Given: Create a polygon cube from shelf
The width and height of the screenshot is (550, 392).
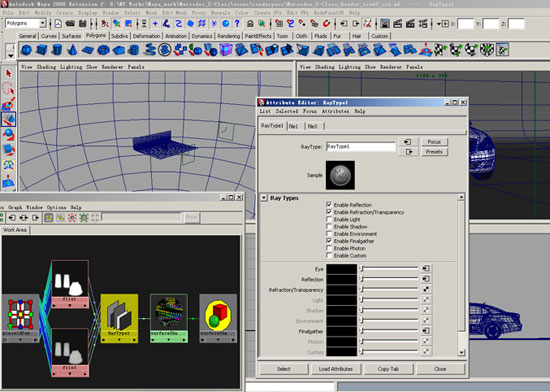Looking at the screenshot, I should click(x=41, y=50).
